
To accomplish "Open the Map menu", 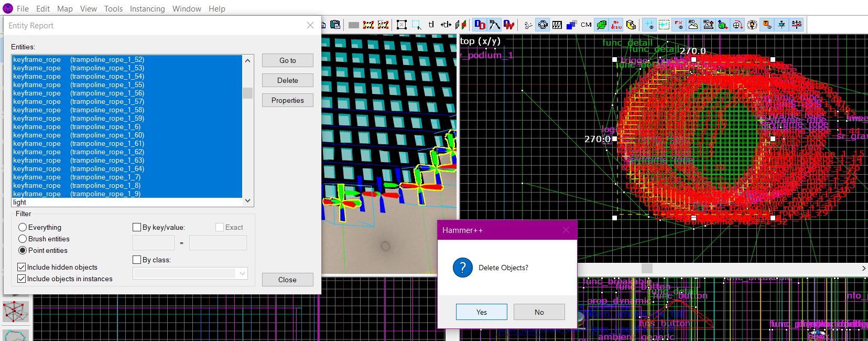I will (65, 9).
